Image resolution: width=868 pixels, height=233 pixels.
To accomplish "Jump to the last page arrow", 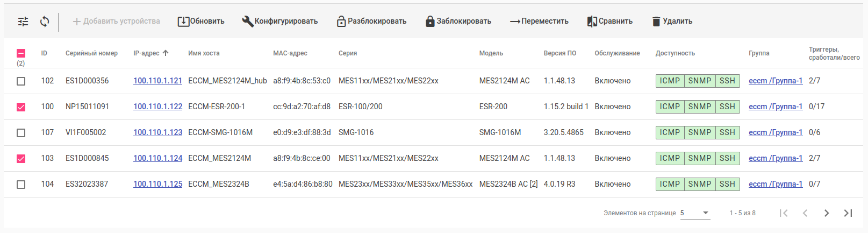I will point(848,213).
